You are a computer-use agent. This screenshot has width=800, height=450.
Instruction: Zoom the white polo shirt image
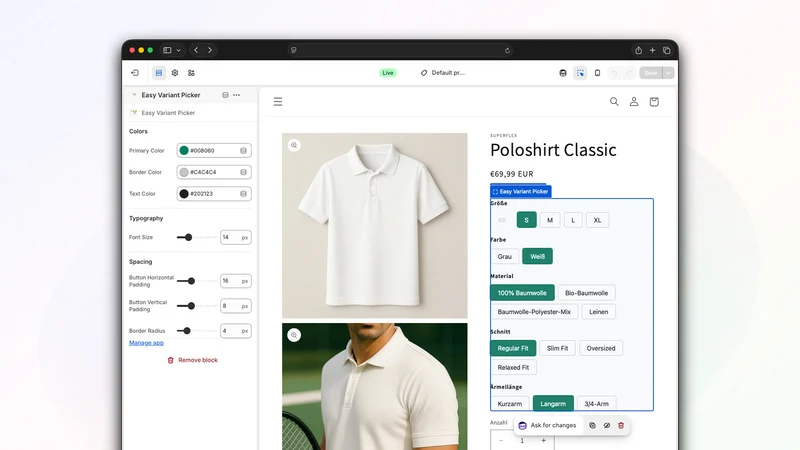294,145
